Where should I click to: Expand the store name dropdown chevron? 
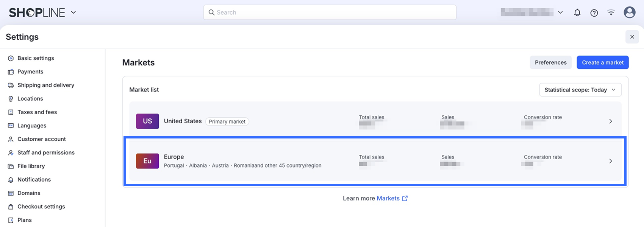tap(560, 12)
